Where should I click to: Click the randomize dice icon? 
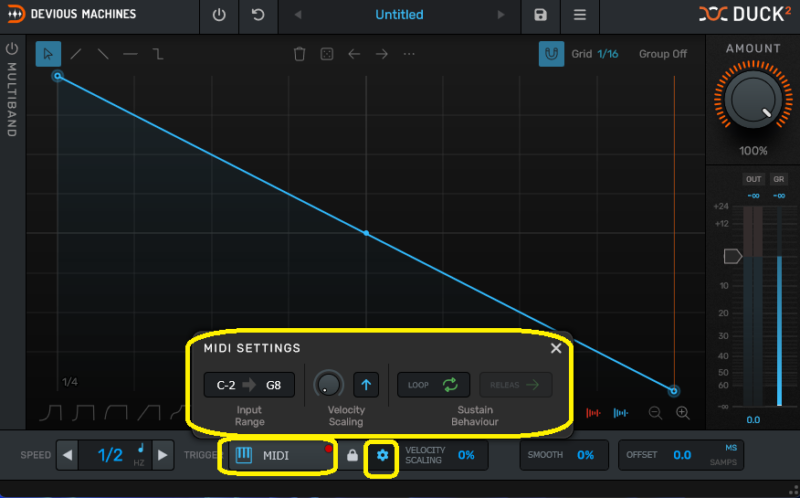click(326, 54)
